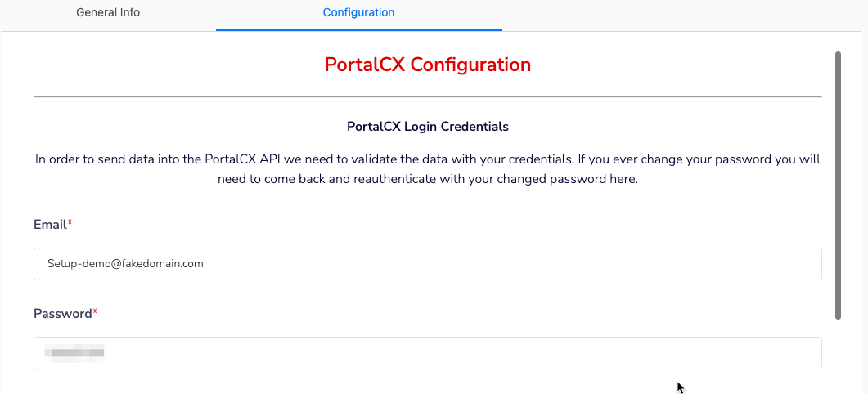Switch to the General Info tab
868x394 pixels.
click(108, 13)
